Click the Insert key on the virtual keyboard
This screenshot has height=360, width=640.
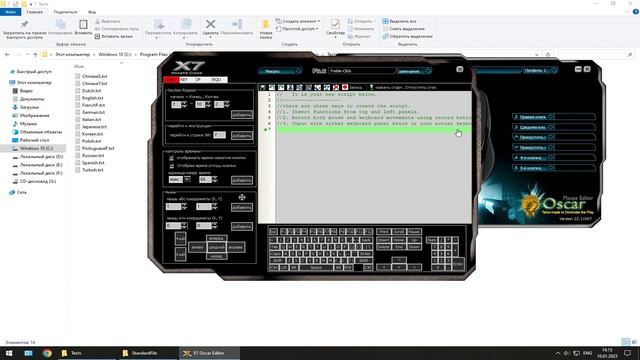click(x=384, y=240)
